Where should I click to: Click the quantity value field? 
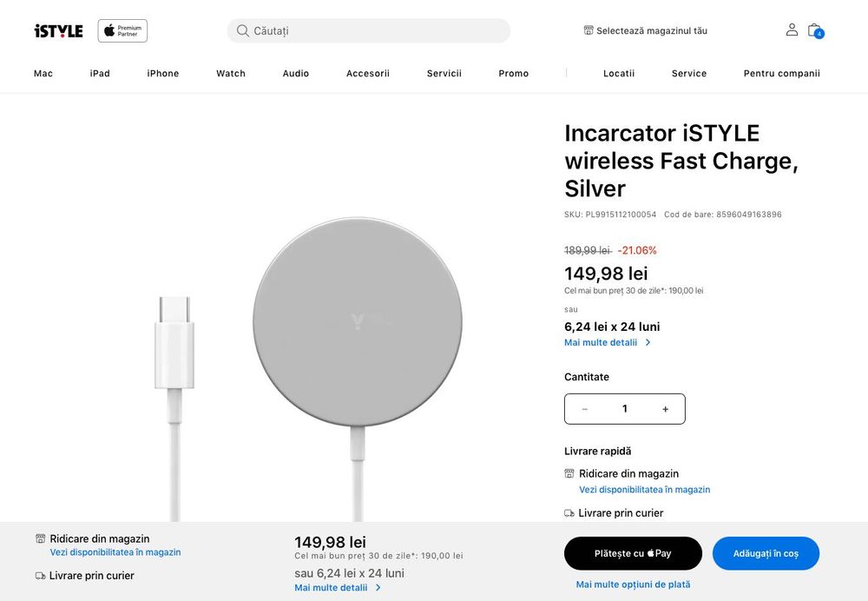point(625,409)
